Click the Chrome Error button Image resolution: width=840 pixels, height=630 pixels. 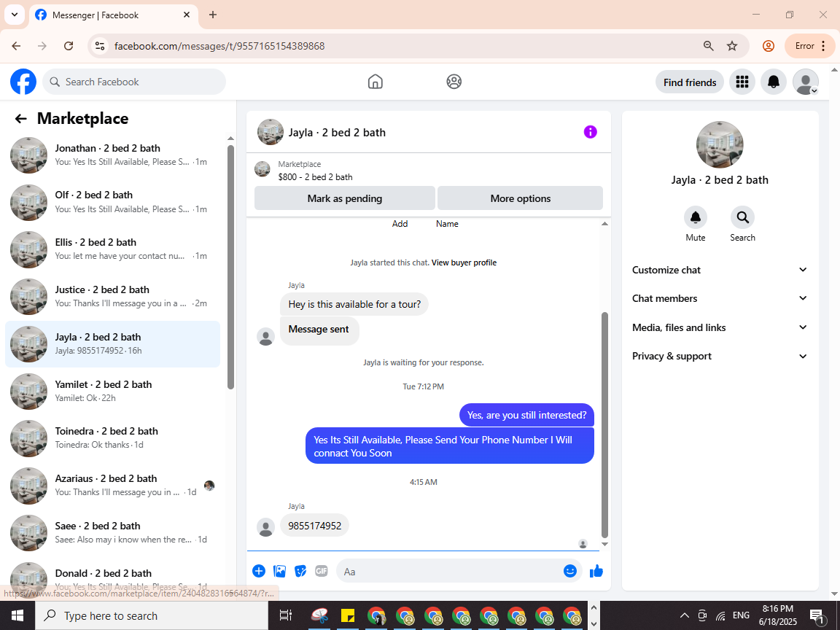pyautogui.click(x=809, y=46)
